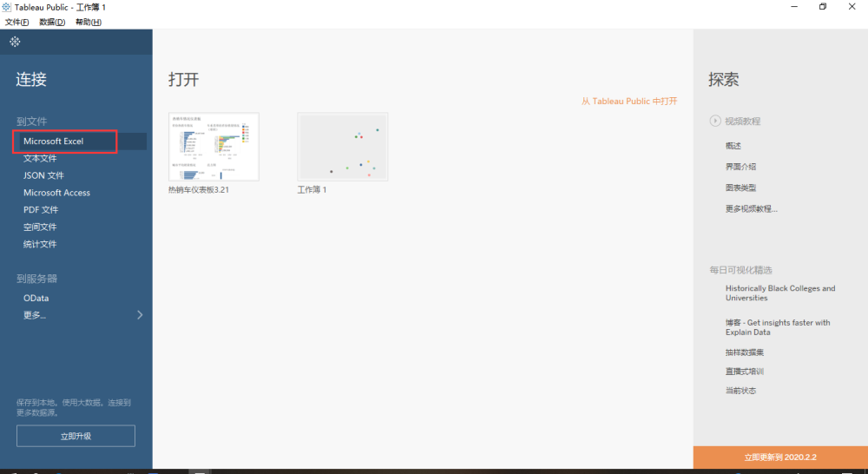This screenshot has height=474, width=868.
Task: Click the Tableau logo icon in sidebar header
Action: click(15, 42)
